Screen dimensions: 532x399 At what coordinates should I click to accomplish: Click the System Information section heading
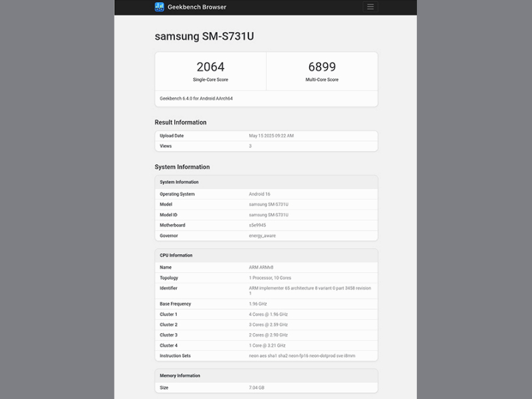pyautogui.click(x=182, y=167)
